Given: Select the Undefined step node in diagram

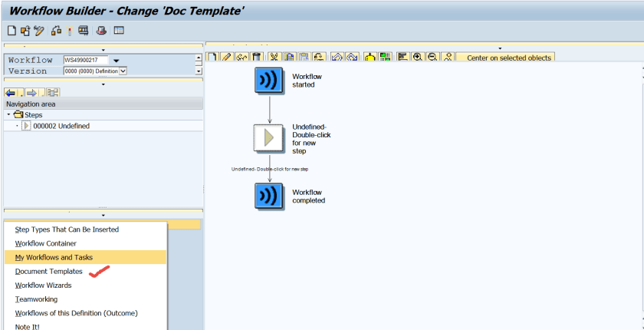Looking at the screenshot, I should click(268, 138).
